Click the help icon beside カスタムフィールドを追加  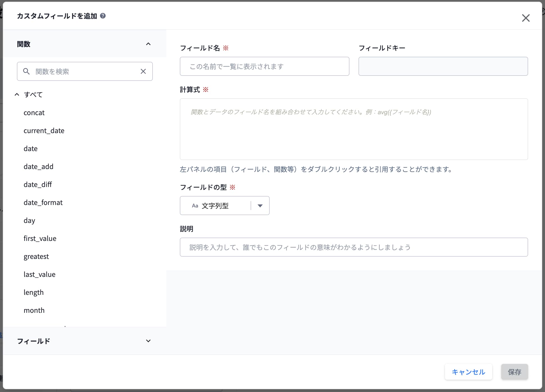click(103, 16)
